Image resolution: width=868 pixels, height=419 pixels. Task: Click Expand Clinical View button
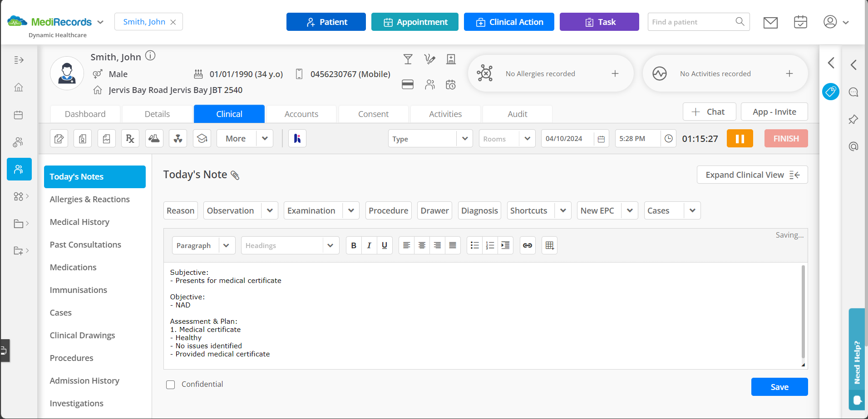(752, 175)
